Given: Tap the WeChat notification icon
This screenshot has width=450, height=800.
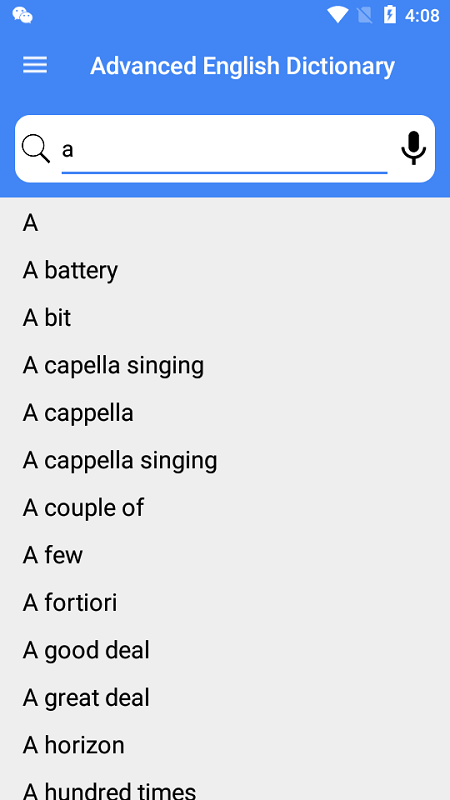Looking at the screenshot, I should point(22,15).
